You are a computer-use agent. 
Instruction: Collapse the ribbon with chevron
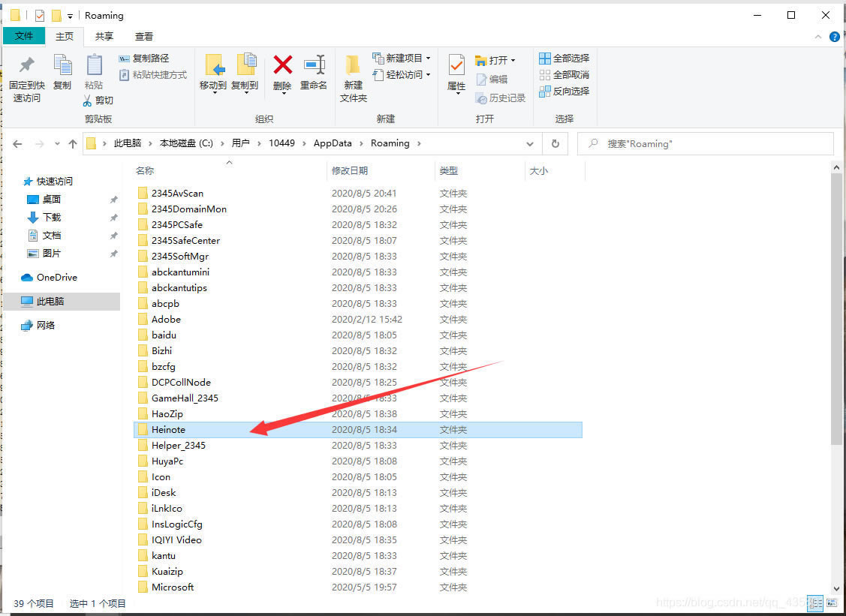[818, 37]
